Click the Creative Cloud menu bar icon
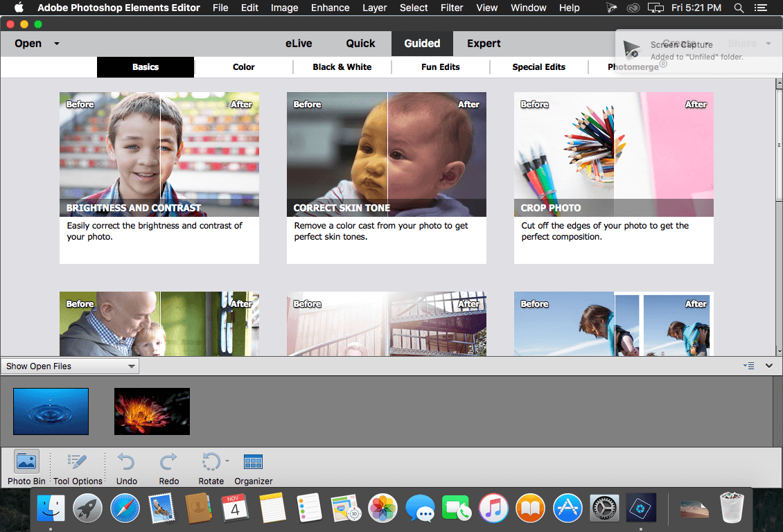Screen dimensions: 783x532 coord(633,8)
